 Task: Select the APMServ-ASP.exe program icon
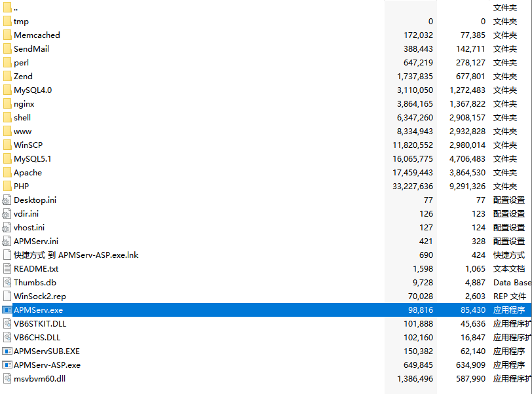click(x=7, y=365)
